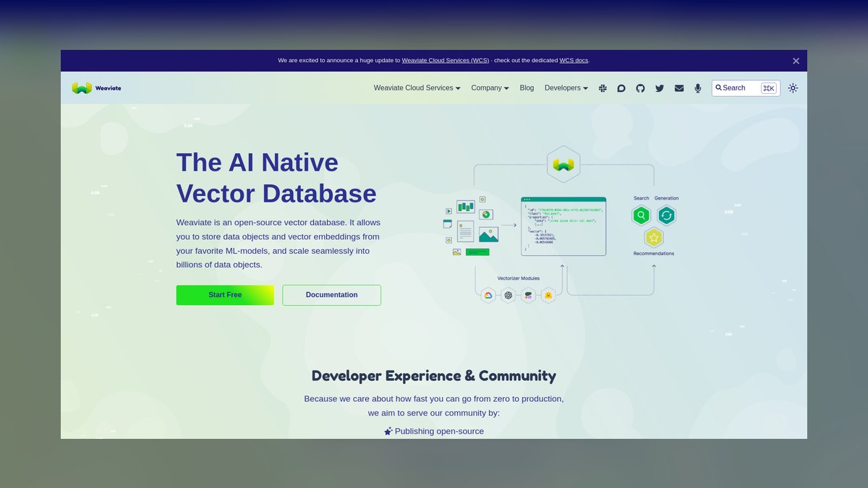Expand the Weaviate Cloud Services menu
This screenshot has width=868, height=488.
click(417, 88)
